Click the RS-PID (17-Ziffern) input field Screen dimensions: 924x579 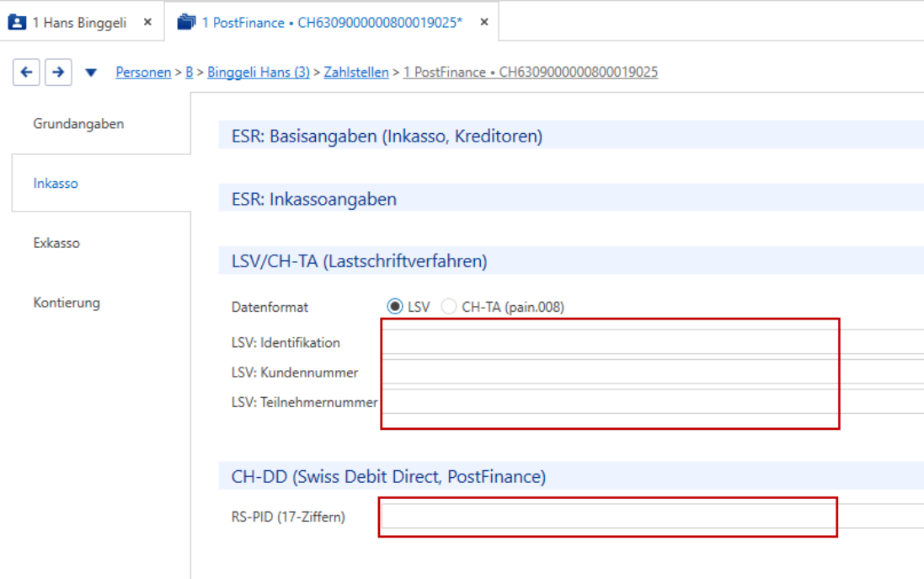pyautogui.click(x=653, y=517)
